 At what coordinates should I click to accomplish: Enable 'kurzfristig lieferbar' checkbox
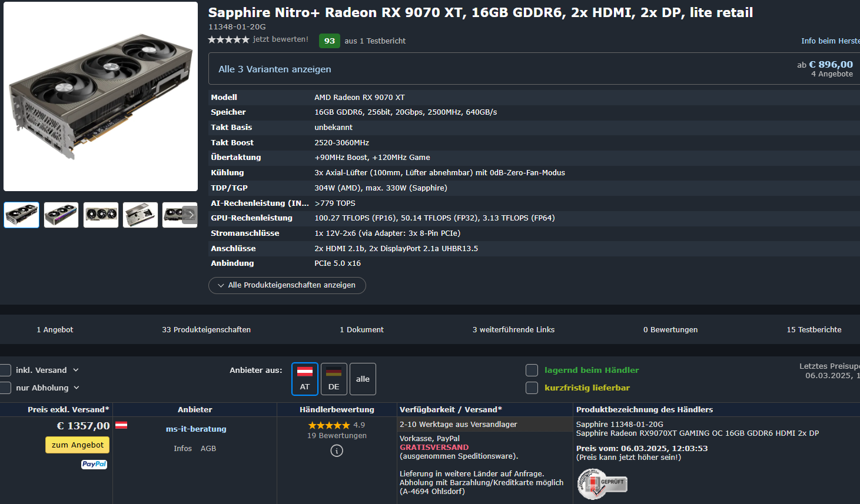[532, 388]
